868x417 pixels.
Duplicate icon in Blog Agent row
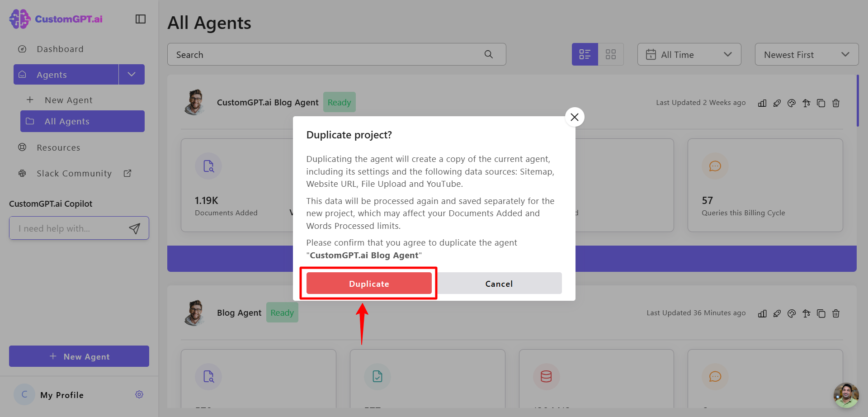point(821,313)
